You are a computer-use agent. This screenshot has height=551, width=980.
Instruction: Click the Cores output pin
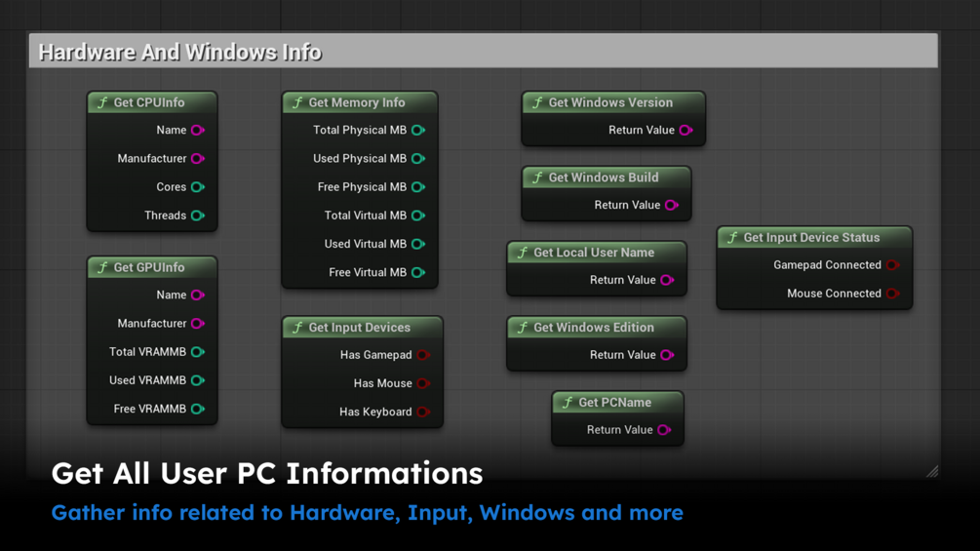pos(198,187)
